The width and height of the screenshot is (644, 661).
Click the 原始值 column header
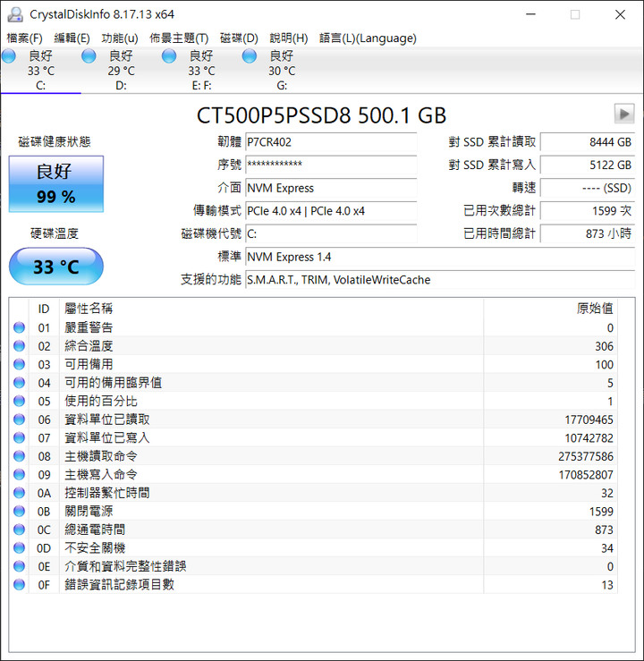551,309
